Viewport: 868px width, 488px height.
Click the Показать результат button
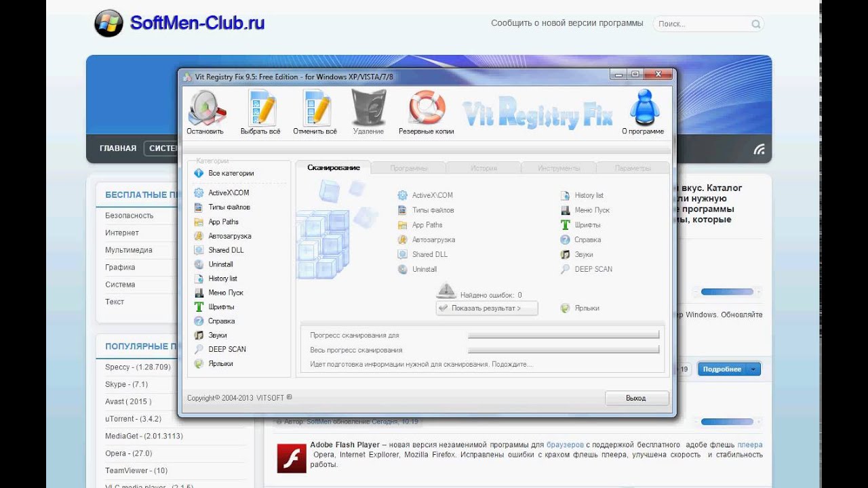(487, 308)
